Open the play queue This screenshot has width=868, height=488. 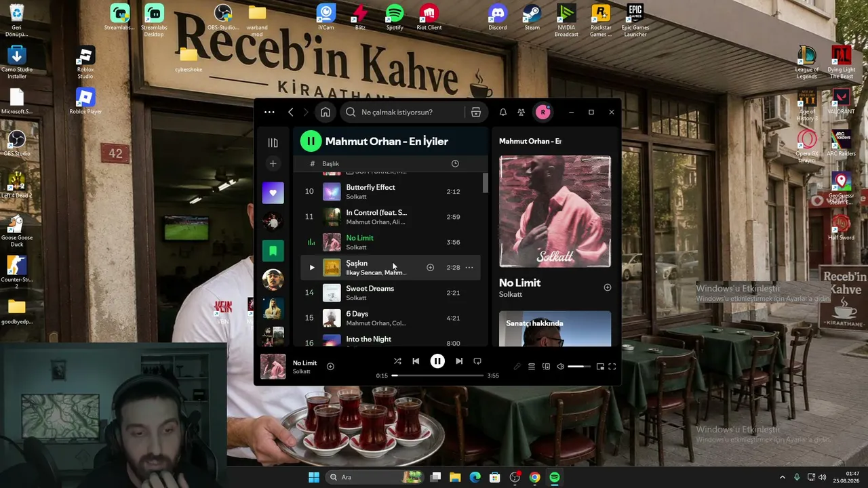pos(532,367)
